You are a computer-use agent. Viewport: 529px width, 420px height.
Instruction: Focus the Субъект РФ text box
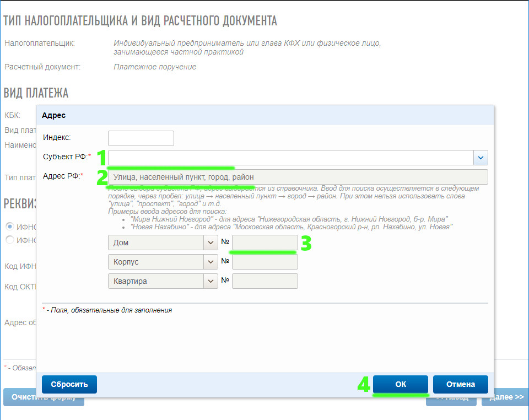pyautogui.click(x=290, y=158)
